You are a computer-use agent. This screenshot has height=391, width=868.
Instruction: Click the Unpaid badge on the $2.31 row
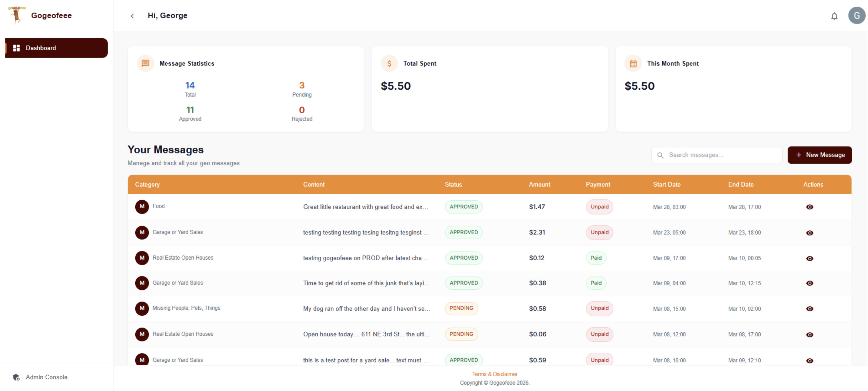(599, 232)
